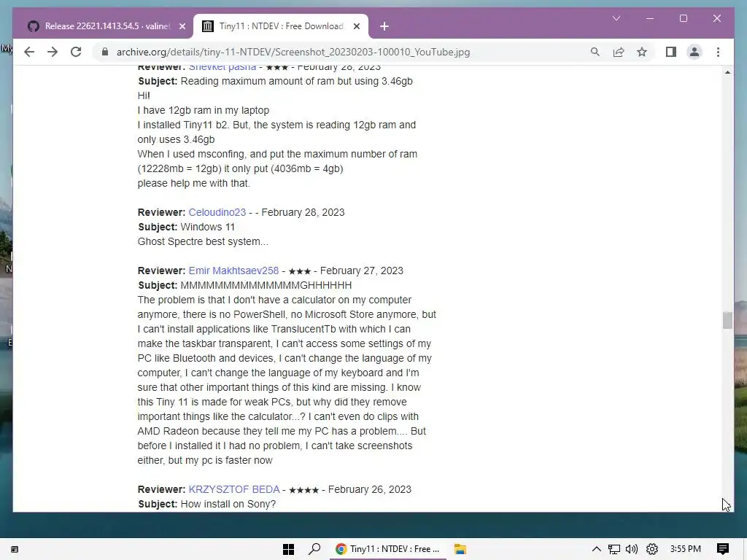747x560 pixels.
Task: Open the Windows Start menu
Action: click(288, 549)
